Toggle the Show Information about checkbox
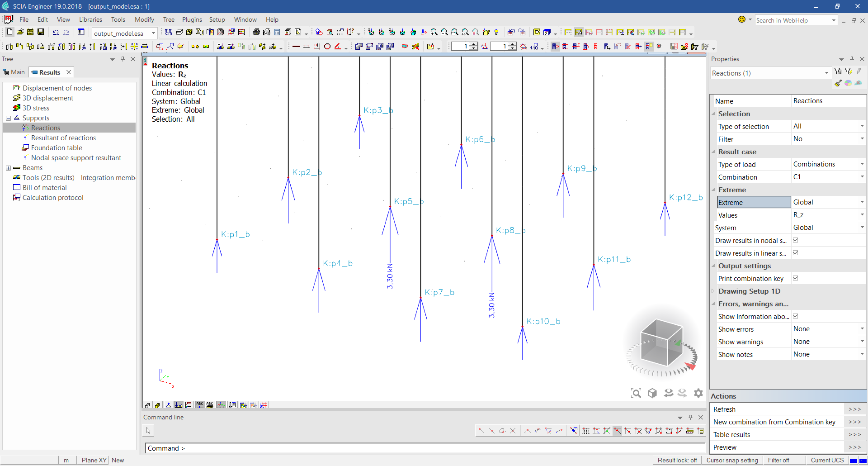 pos(796,316)
